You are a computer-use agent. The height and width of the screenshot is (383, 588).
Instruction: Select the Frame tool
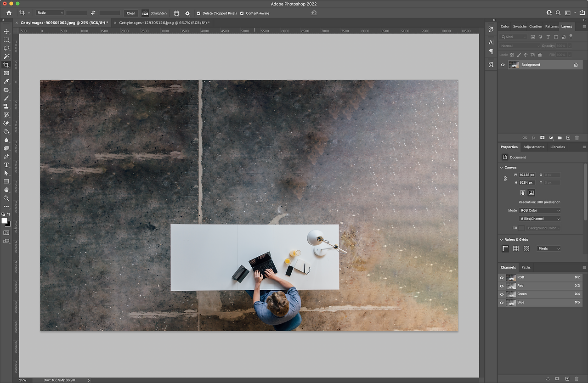pos(6,73)
